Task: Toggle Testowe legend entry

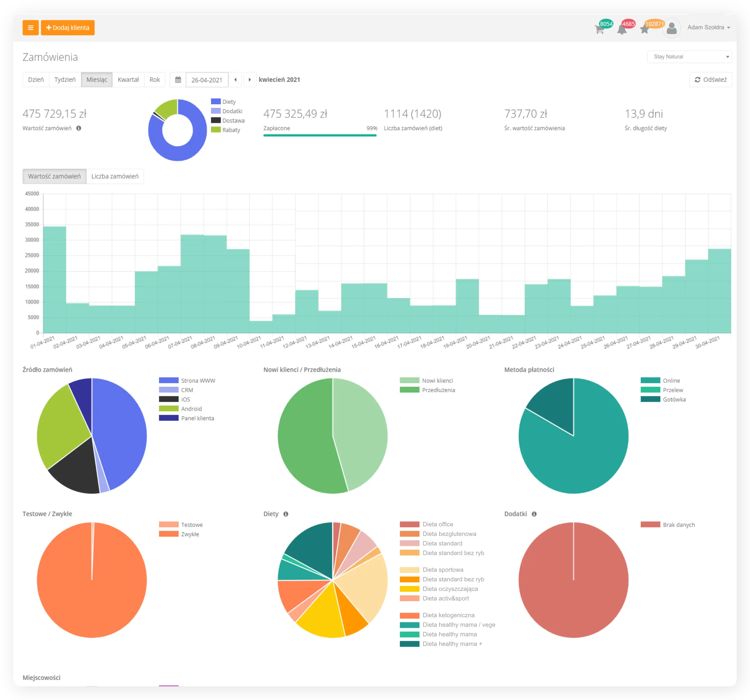Action: (181, 524)
